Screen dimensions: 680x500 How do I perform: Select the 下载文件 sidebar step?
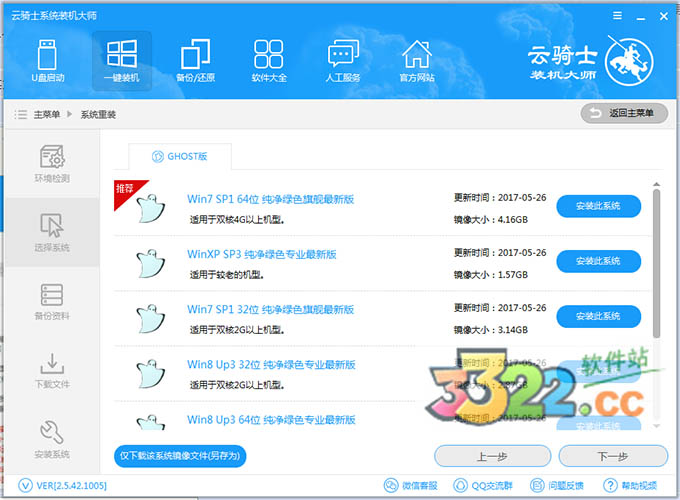pos(52,370)
